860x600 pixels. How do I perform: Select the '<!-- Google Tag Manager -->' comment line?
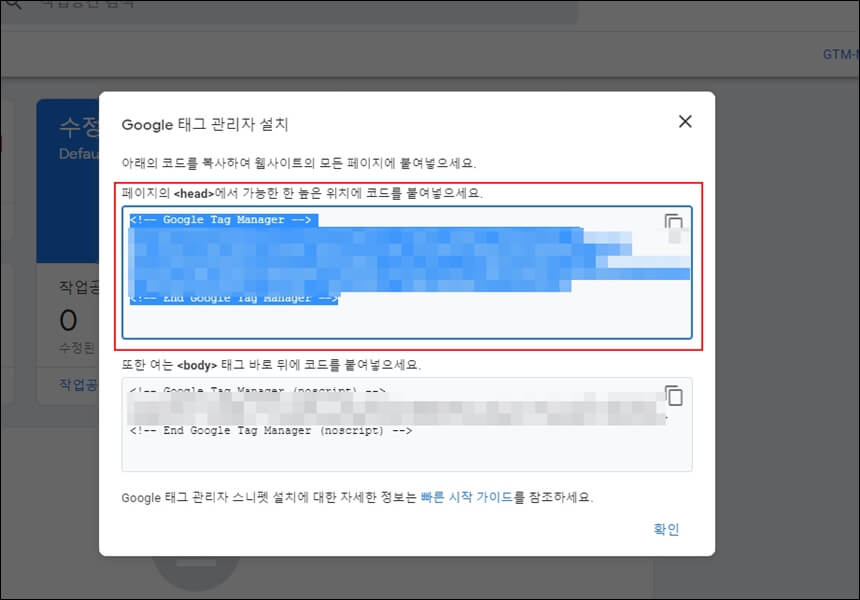click(220, 220)
